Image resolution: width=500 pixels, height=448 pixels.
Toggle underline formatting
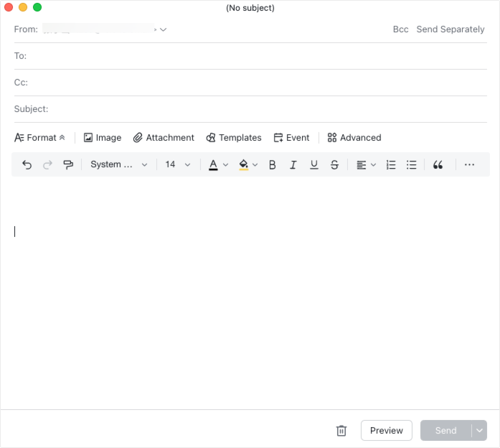[x=313, y=164]
